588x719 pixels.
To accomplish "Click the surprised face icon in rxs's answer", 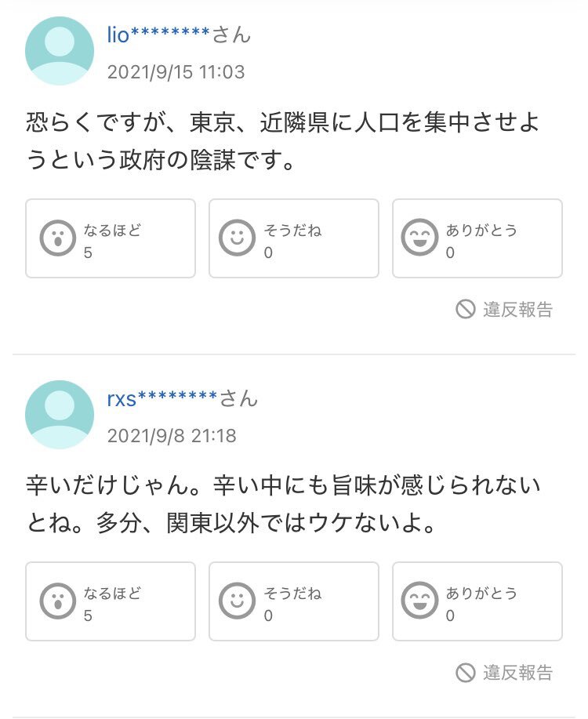I will [x=58, y=601].
